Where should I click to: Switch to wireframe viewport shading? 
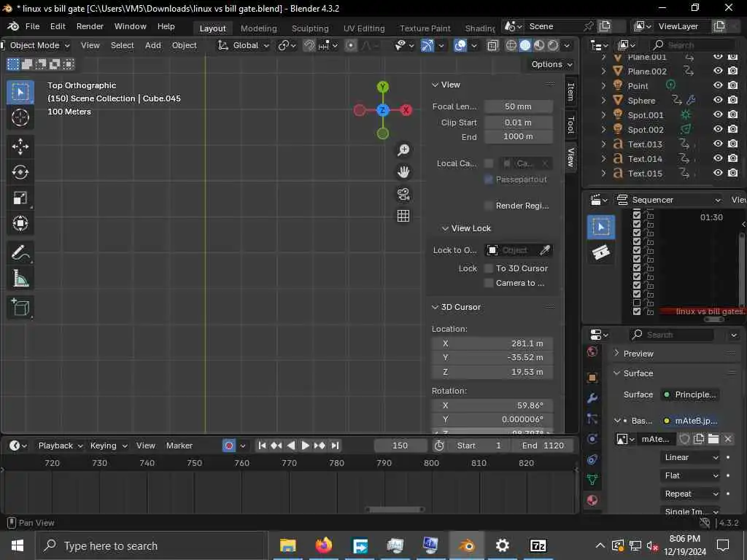click(x=511, y=45)
